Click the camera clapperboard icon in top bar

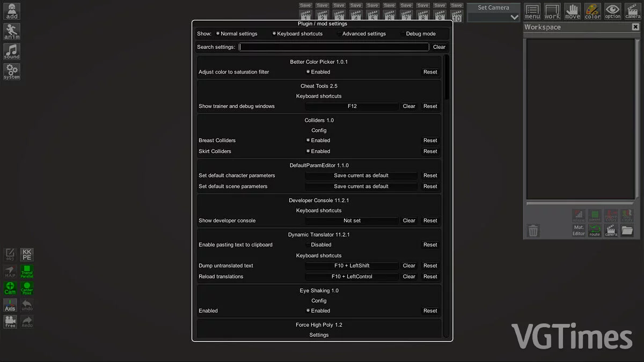coord(633,11)
